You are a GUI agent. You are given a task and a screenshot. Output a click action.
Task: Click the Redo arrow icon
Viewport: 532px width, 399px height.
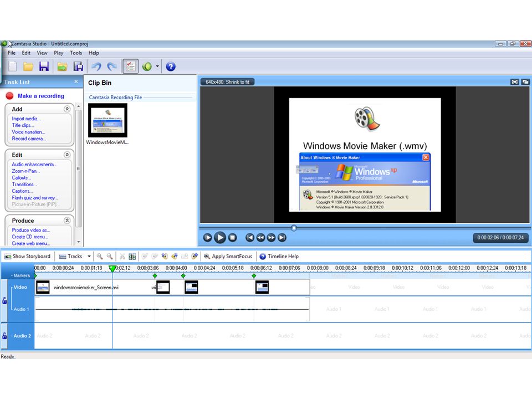[112, 66]
